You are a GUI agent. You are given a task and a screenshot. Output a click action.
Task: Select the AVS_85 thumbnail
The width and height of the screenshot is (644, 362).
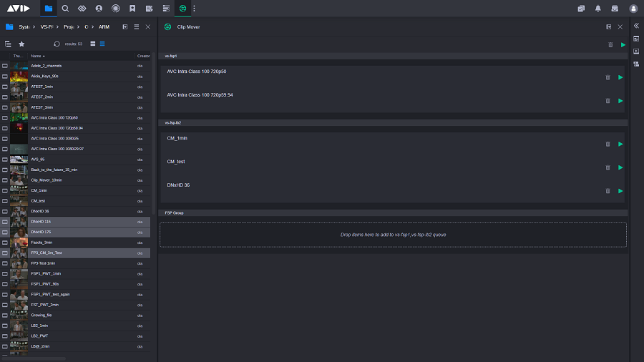(x=19, y=160)
